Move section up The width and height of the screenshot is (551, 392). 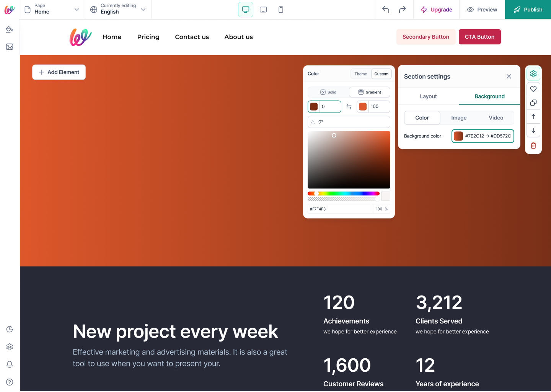point(533,116)
